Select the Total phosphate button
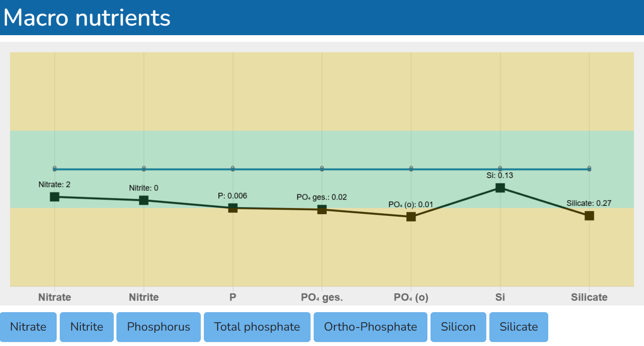This screenshot has height=346, width=644. coord(257,327)
